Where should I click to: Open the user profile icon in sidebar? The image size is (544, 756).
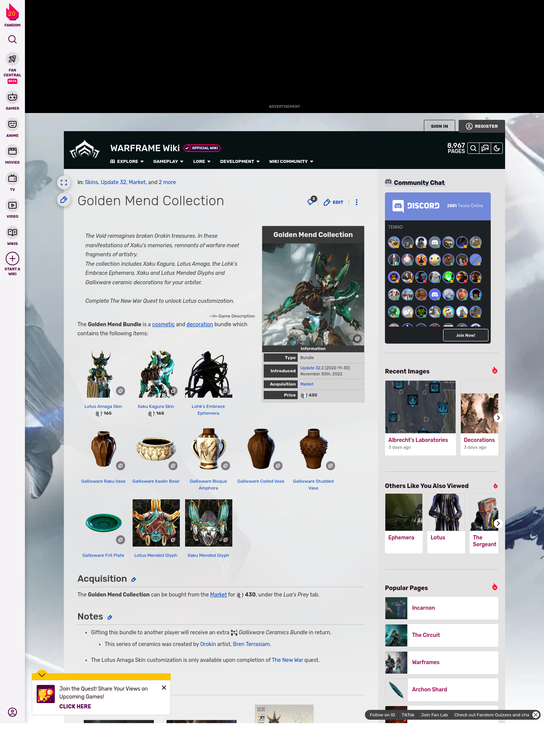[12, 712]
